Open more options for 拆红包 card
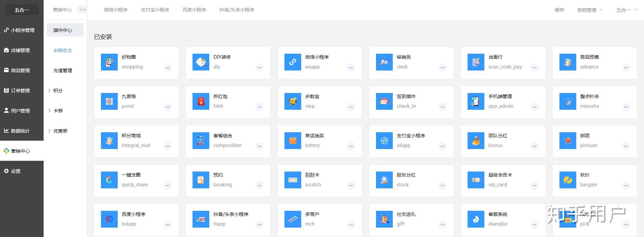 point(259,107)
